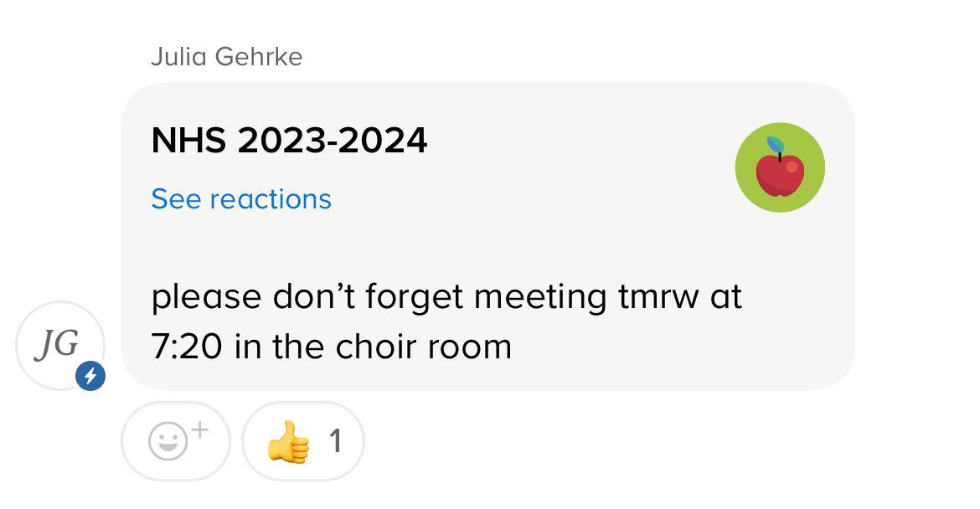Screen dimensions: 980x509
Task: Open the NHS 2023-2024 group title
Action: tap(289, 140)
